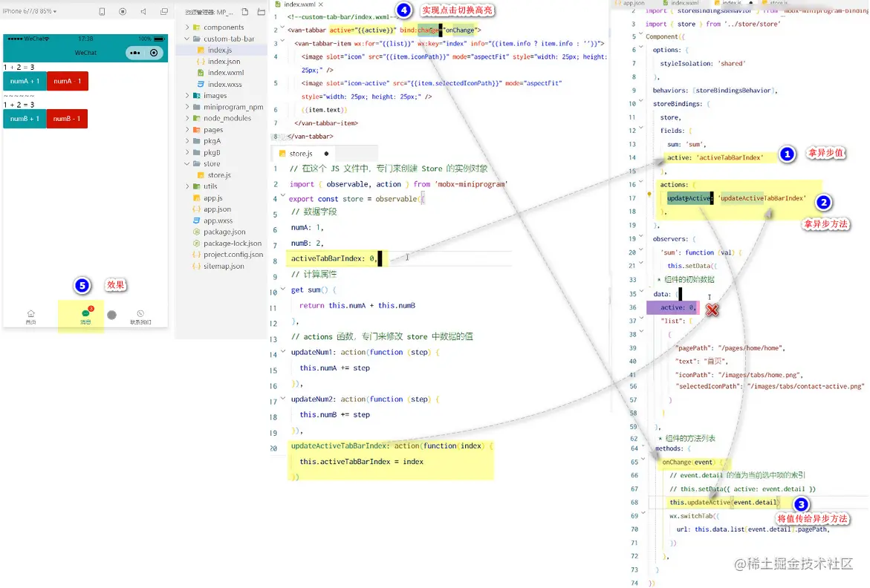The width and height of the screenshot is (870, 588).
Task: Fold the van-tabbar block at line 2
Action: (282, 27)
